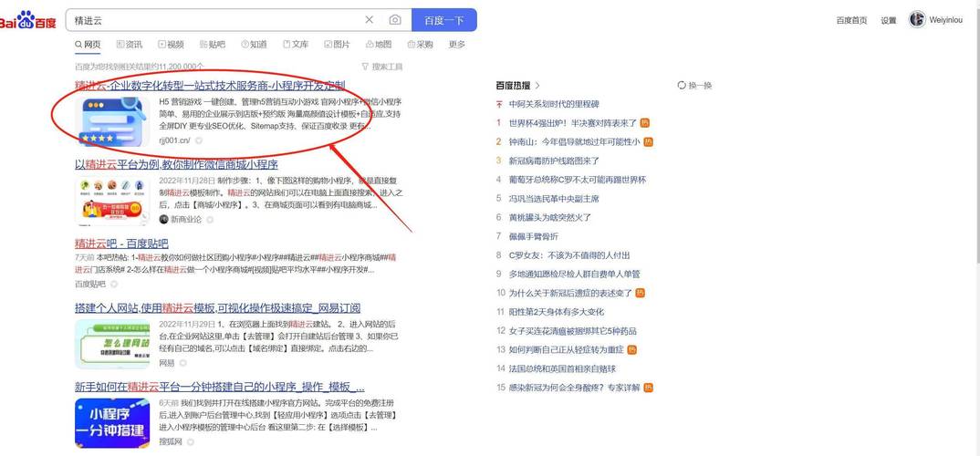Click the Baidu logo
Screen dimensions: 980x456
click(27, 19)
